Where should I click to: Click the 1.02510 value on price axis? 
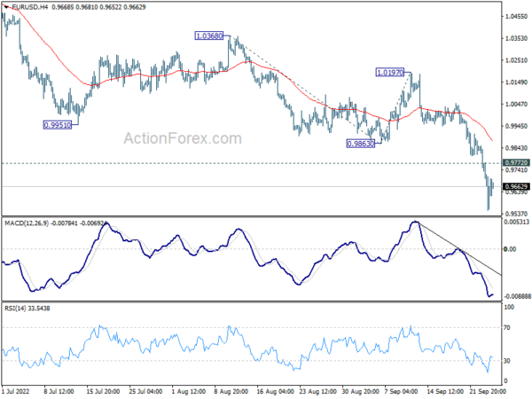click(x=516, y=60)
